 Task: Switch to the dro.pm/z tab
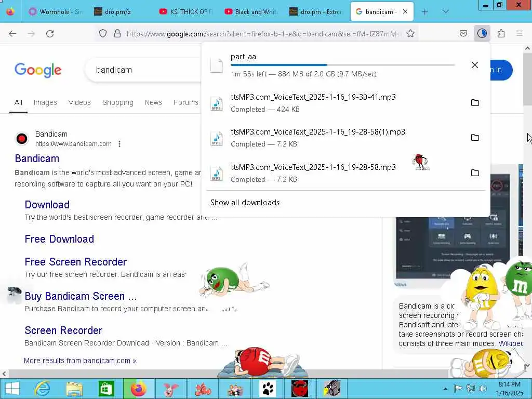[x=121, y=12]
